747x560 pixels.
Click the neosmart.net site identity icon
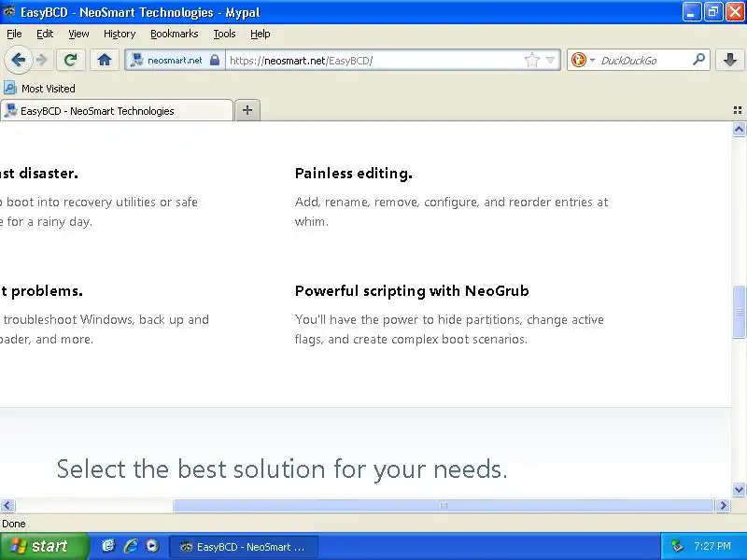[x=137, y=60]
